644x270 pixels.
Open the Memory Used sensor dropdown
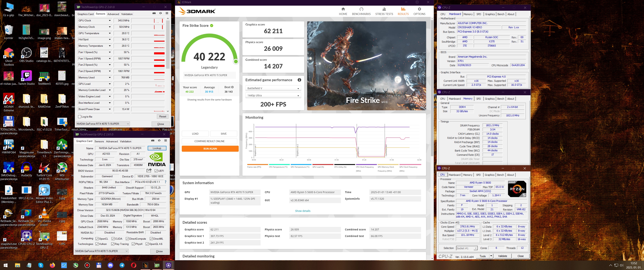pyautogui.click(x=110, y=77)
